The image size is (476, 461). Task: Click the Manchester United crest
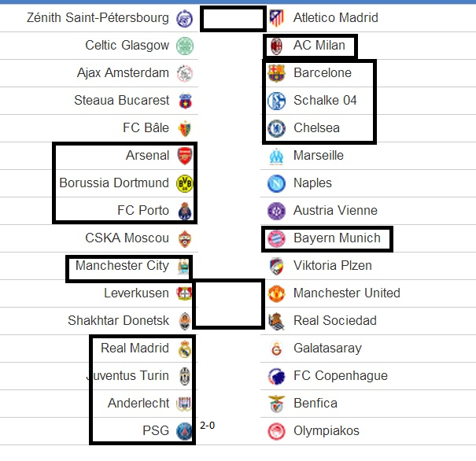click(277, 293)
